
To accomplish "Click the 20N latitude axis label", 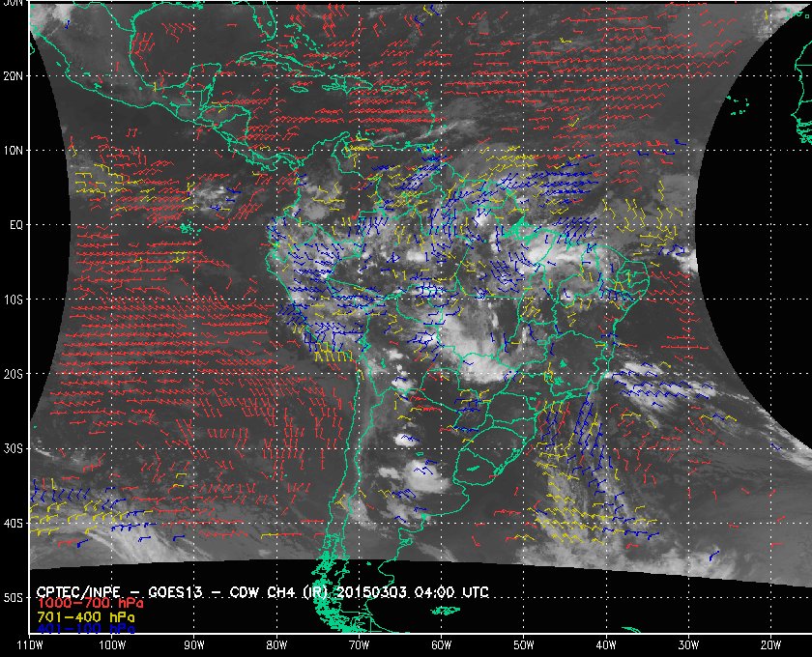I will [13, 75].
